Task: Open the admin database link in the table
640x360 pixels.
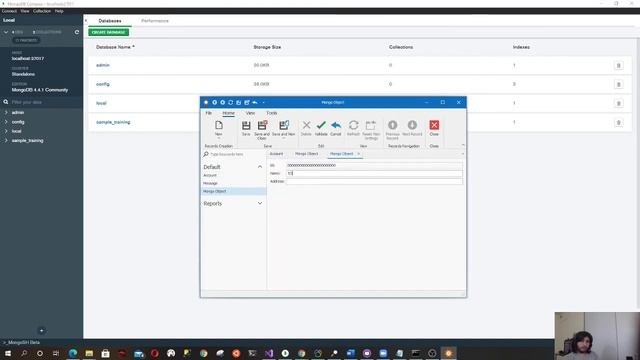Action: pos(103,65)
